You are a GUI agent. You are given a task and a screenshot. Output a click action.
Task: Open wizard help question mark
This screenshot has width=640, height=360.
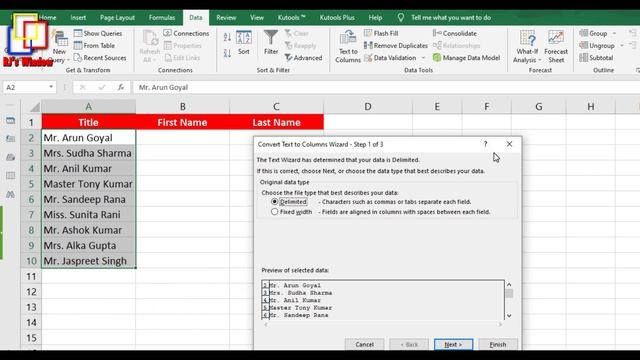[485, 144]
